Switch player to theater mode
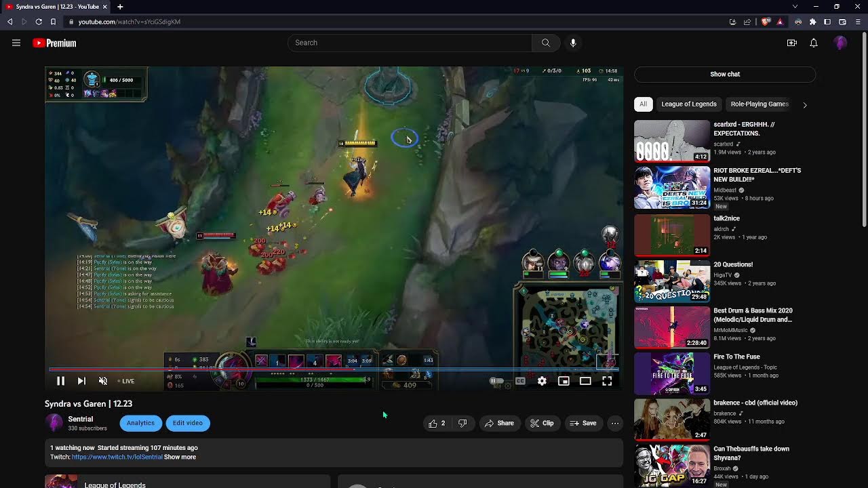868x488 pixels. 585,381
